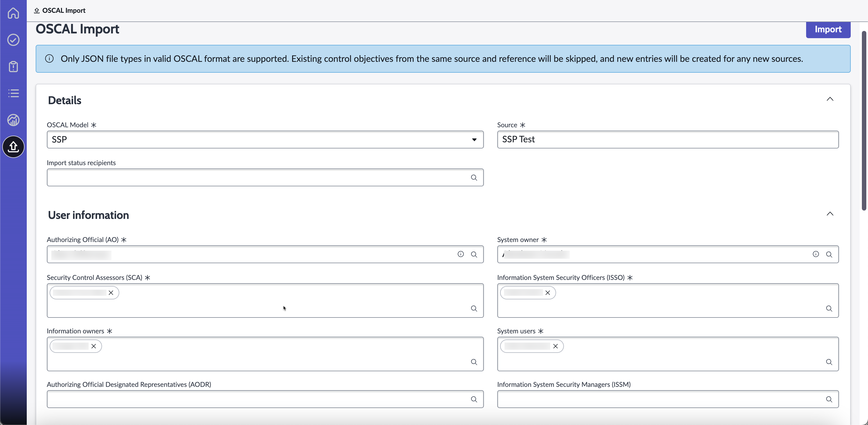Image resolution: width=868 pixels, height=425 pixels.
Task: Click search icon in Information owners field
Action: click(x=474, y=362)
